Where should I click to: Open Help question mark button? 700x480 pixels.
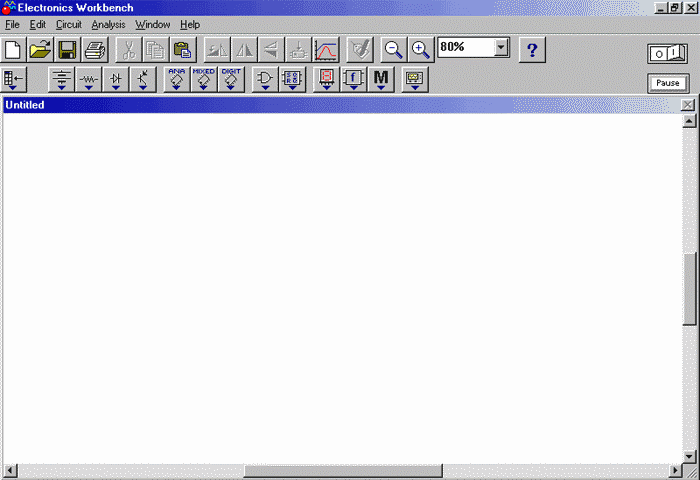pos(532,50)
